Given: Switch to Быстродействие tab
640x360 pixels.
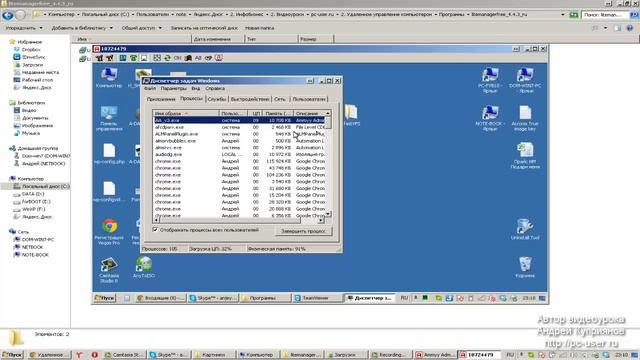Looking at the screenshot, I should (x=250, y=99).
